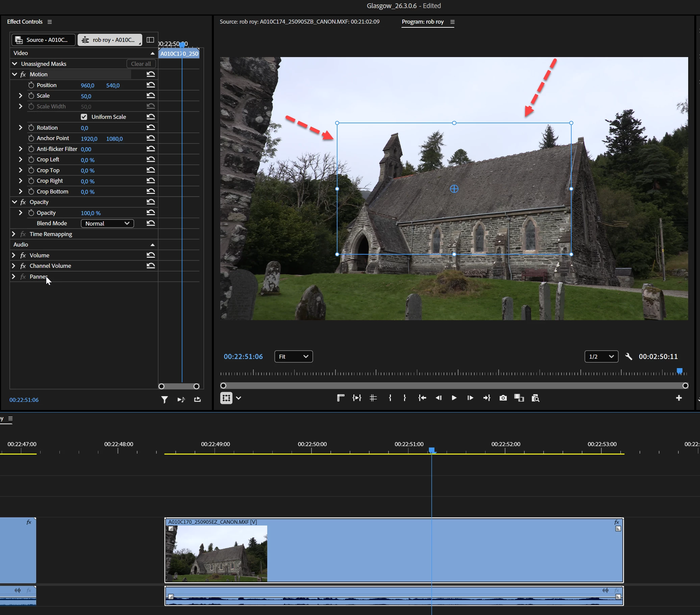The width and height of the screenshot is (700, 615).
Task: Uncheck the Uniform Scale checkbox
Action: point(84,117)
